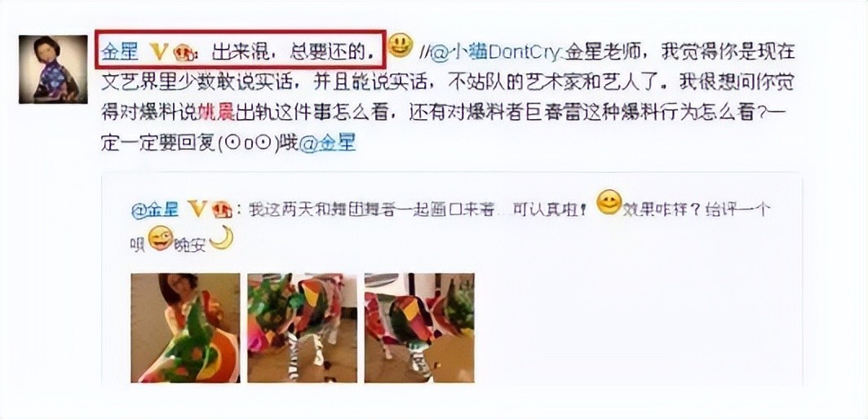
Task: Click the membership badge icon before 出来混
Action: [x=184, y=53]
